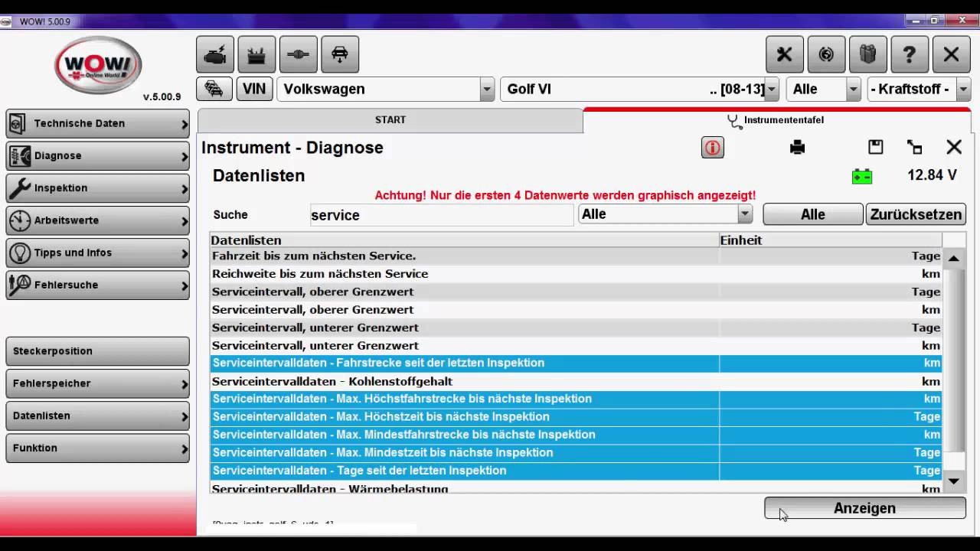This screenshot has height=551, width=980.
Task: Select 'Serviceintervalldaten - Wärmebelastung' row
Action: (x=576, y=487)
